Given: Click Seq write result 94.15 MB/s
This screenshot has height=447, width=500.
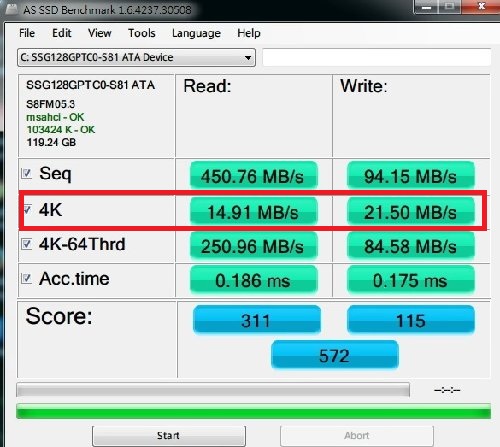Looking at the screenshot, I should 411,176.
